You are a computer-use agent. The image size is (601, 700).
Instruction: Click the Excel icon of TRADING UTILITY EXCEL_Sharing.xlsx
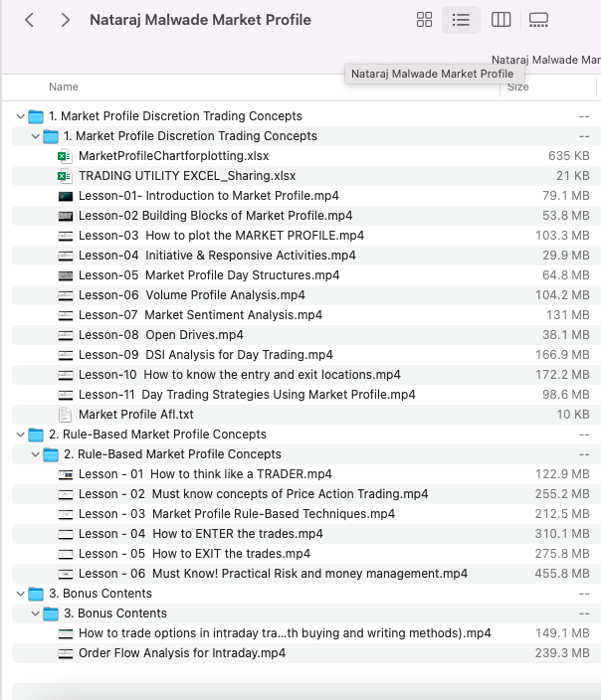[66, 176]
